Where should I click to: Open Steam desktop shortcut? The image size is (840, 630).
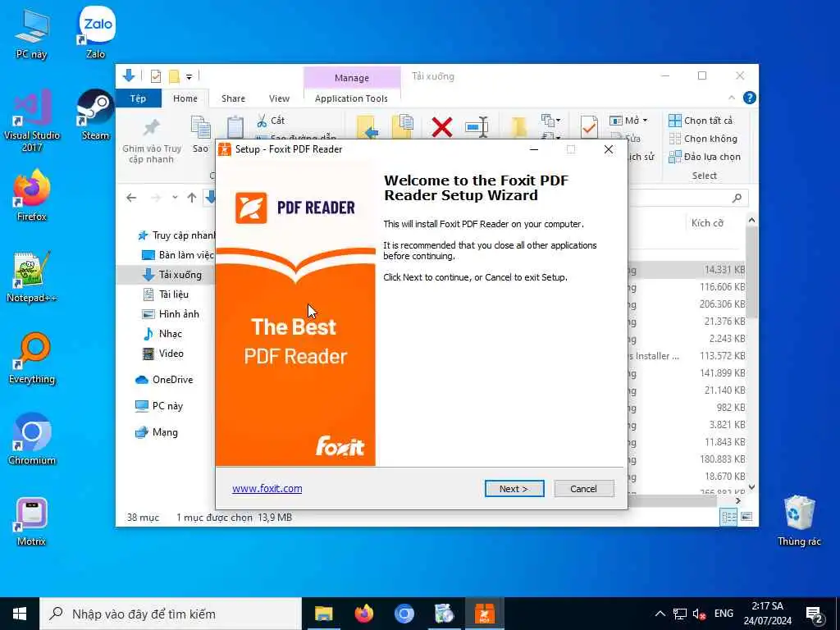[95, 115]
